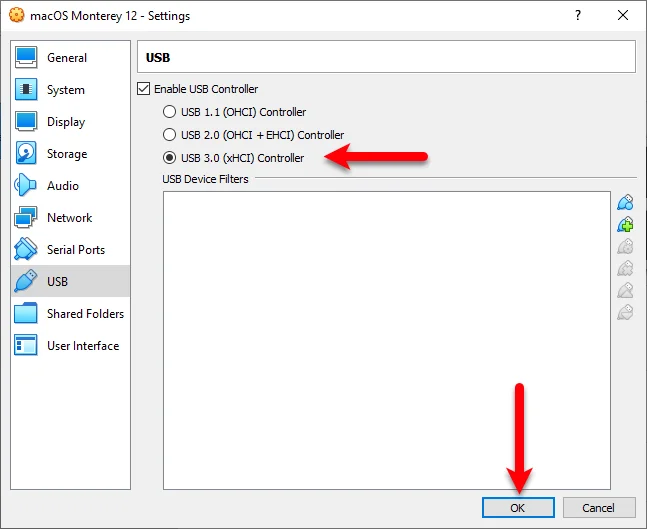Switch to the User Interface category label
Image resolution: width=647 pixels, height=529 pixels.
pos(83,345)
